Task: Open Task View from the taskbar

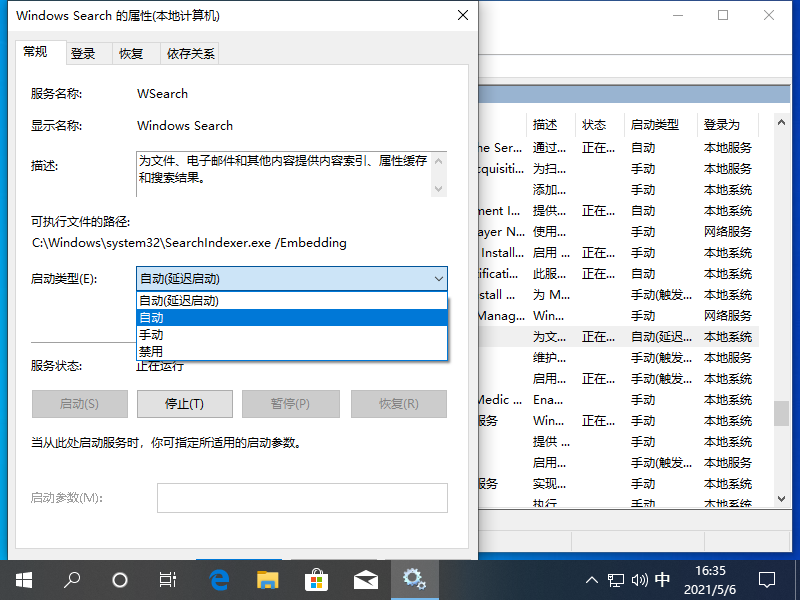Action: click(x=168, y=579)
